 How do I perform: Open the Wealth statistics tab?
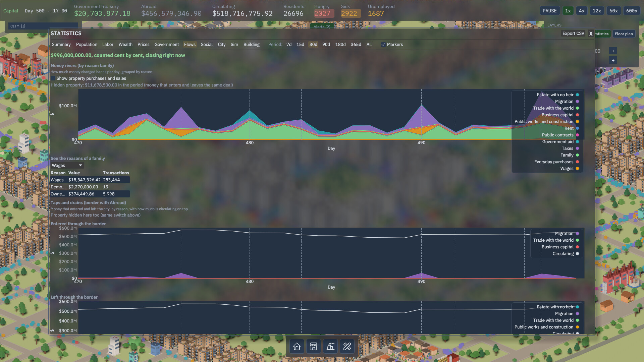coord(125,45)
